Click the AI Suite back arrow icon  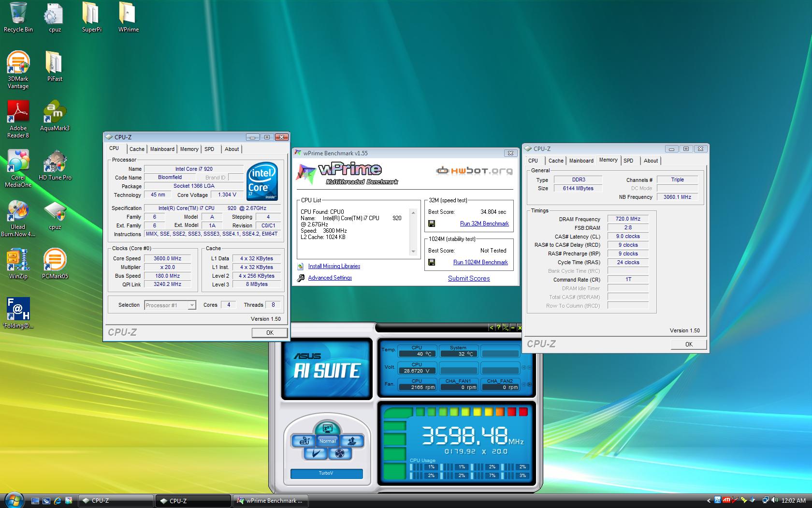click(x=492, y=328)
